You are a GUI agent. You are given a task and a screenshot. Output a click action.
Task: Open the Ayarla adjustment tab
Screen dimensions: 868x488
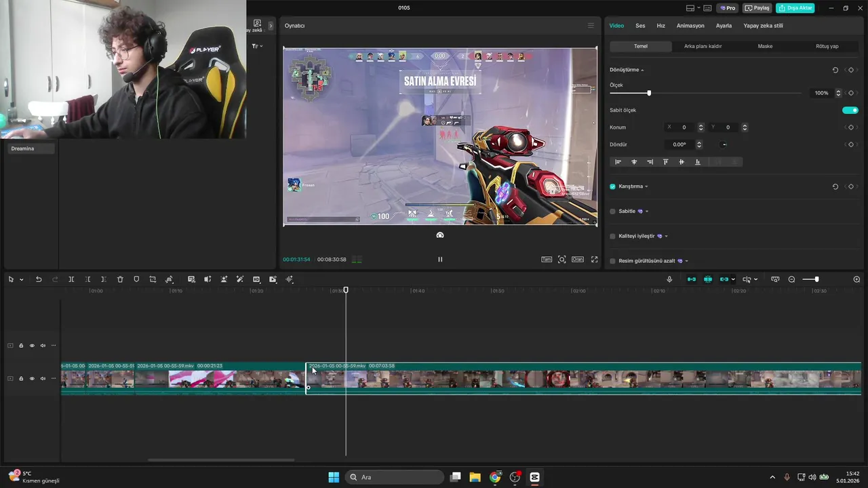coord(724,26)
